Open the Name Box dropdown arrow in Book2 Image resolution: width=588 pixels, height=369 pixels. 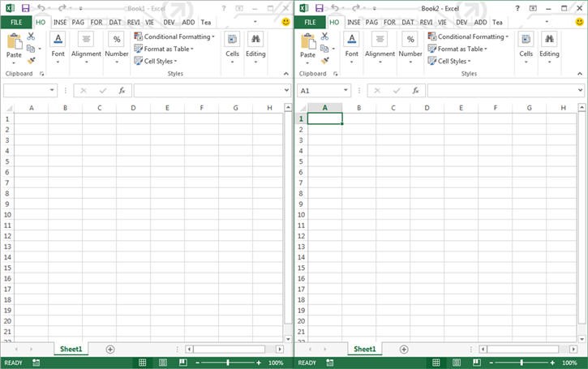click(x=346, y=90)
